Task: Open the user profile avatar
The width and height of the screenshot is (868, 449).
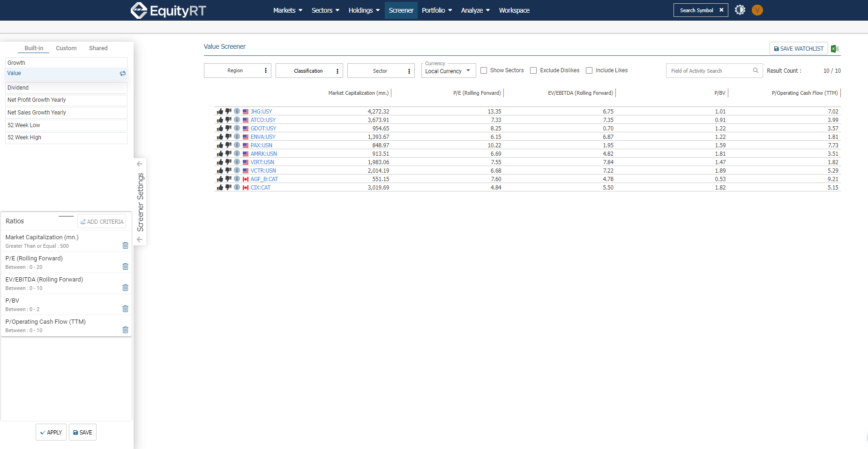Action: tap(757, 10)
